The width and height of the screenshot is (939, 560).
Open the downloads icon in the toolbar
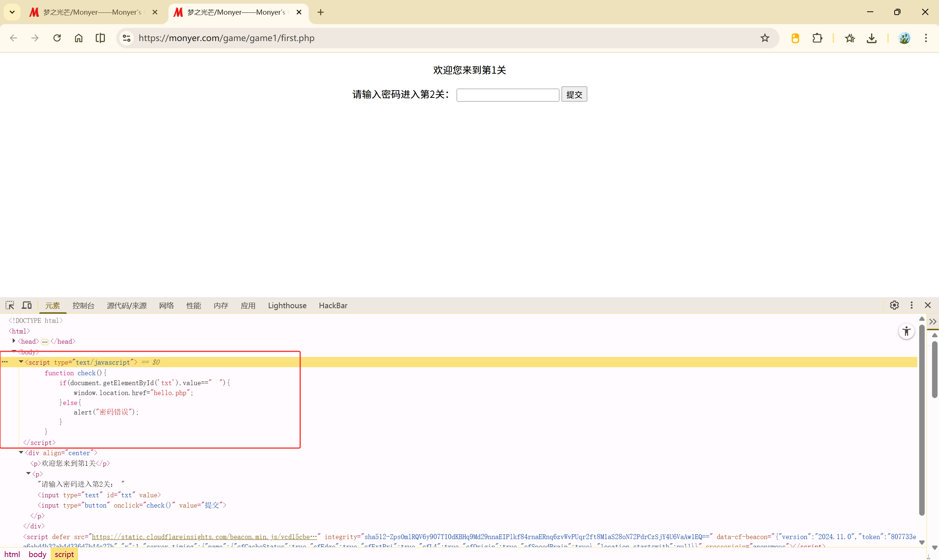pos(872,38)
